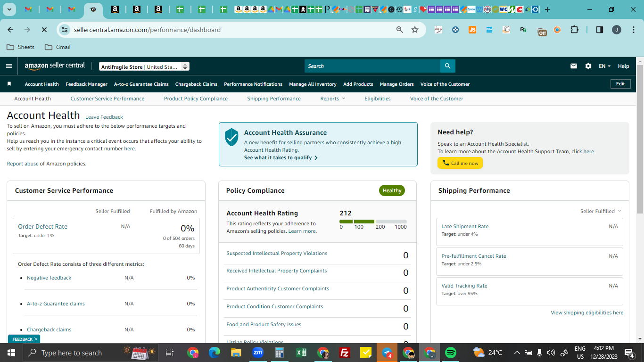Image resolution: width=644 pixels, height=362 pixels.
Task: Open the mail messages envelope icon
Action: (x=574, y=66)
